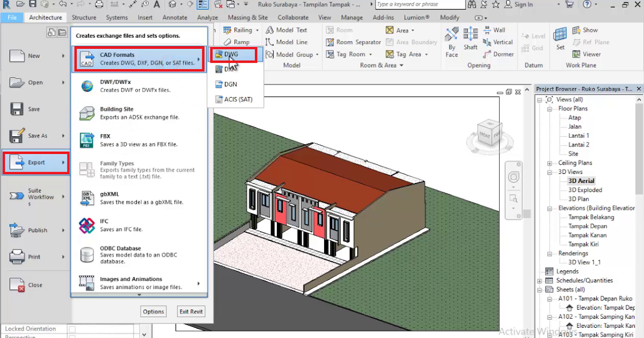Click the Show work plane tool

(585, 30)
